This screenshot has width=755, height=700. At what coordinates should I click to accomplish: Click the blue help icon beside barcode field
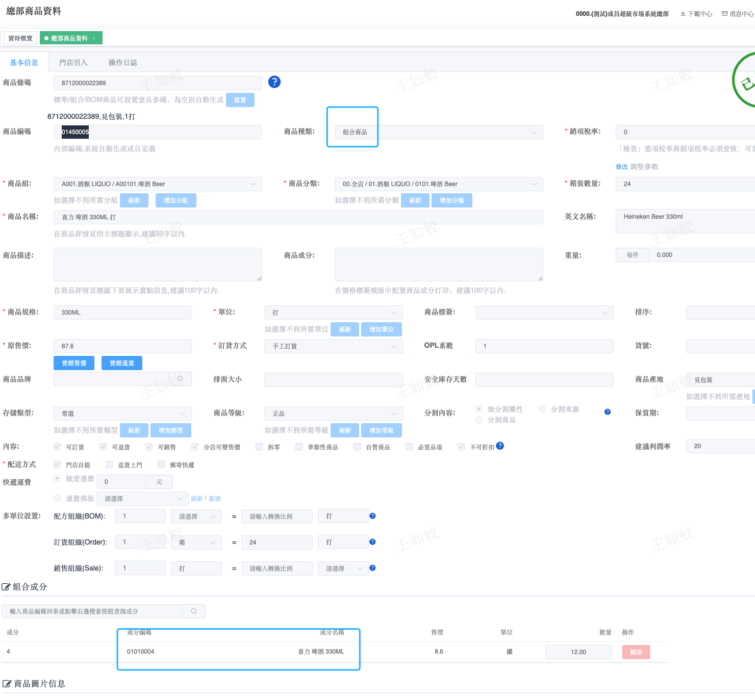(x=274, y=82)
